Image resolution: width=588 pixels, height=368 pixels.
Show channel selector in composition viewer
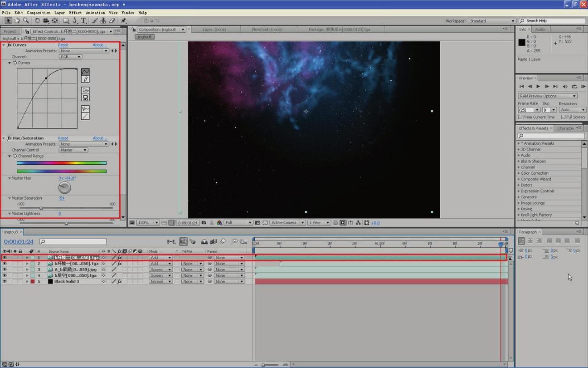[x=219, y=223]
